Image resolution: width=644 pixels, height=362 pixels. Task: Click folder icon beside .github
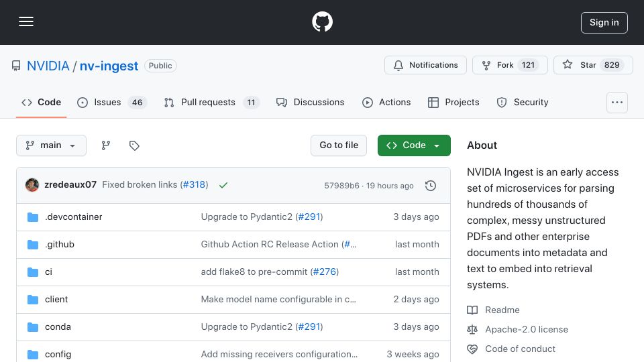click(33, 244)
